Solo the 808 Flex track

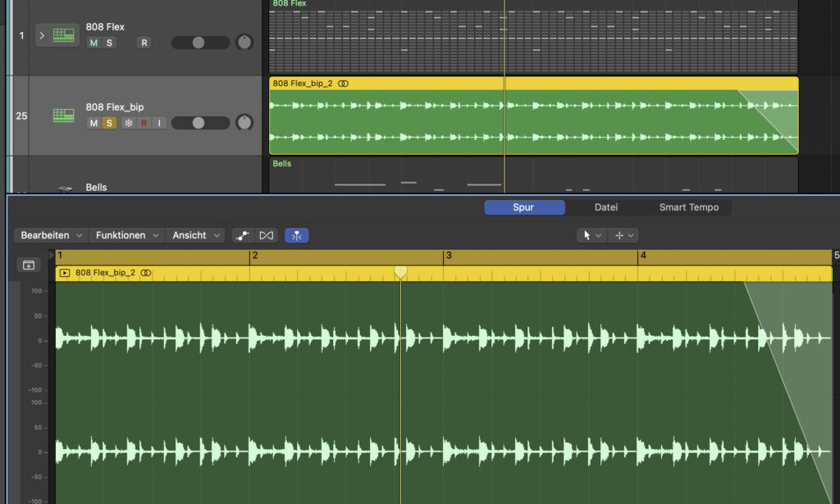pos(109,43)
